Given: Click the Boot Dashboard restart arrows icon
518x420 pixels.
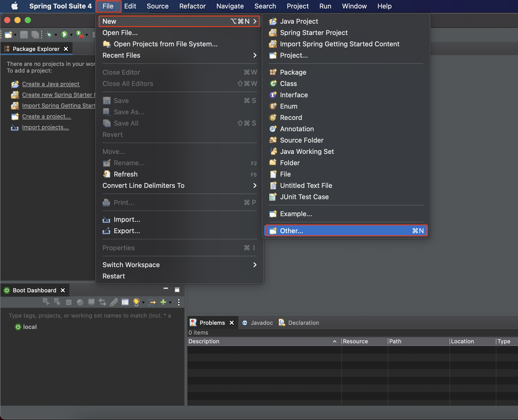Looking at the screenshot, I should [102, 302].
